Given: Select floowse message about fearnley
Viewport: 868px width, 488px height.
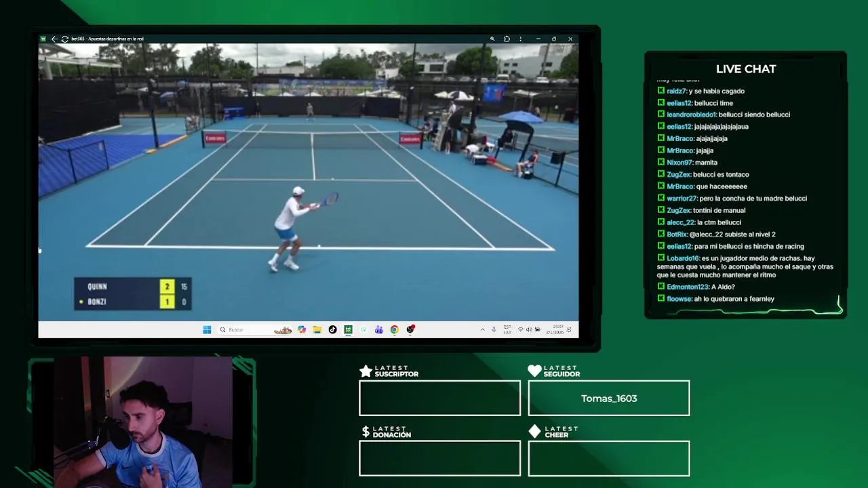Looking at the screenshot, I should (715, 299).
